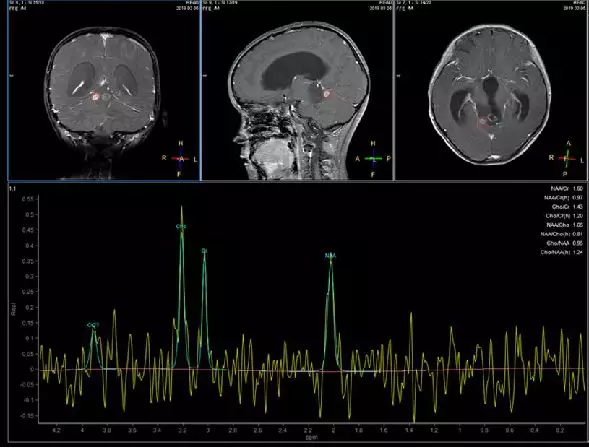Click the NAA/Cr ratio readout
This screenshot has width=589, height=448.
pyautogui.click(x=567, y=189)
